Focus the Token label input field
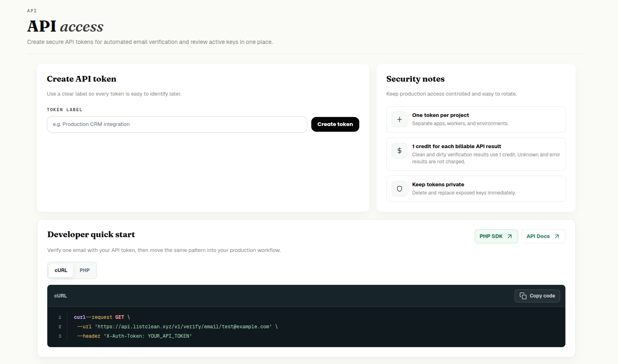 (177, 124)
